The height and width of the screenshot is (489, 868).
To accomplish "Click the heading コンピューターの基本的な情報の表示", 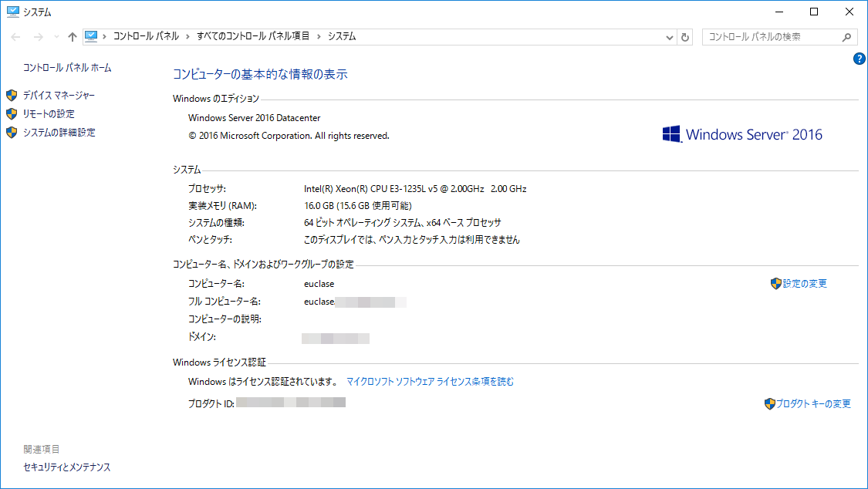I will tap(260, 74).
